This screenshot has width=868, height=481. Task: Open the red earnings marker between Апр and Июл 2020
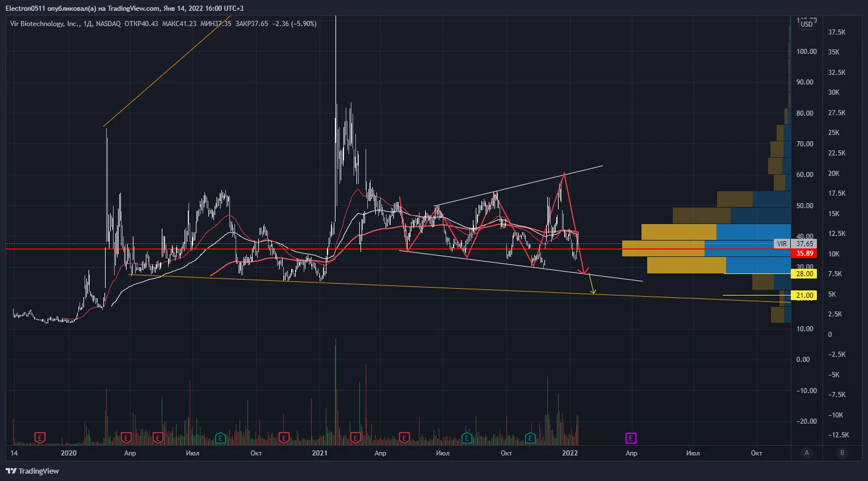click(158, 438)
